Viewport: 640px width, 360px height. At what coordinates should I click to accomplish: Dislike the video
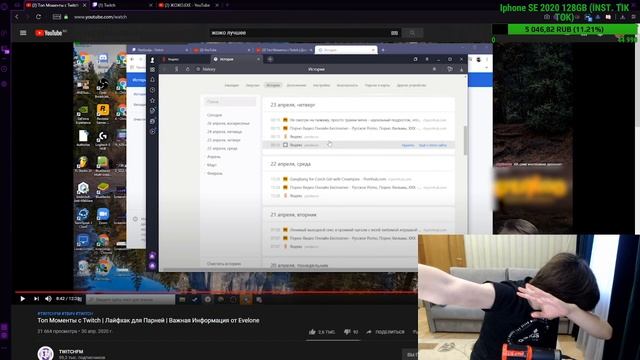351,332
